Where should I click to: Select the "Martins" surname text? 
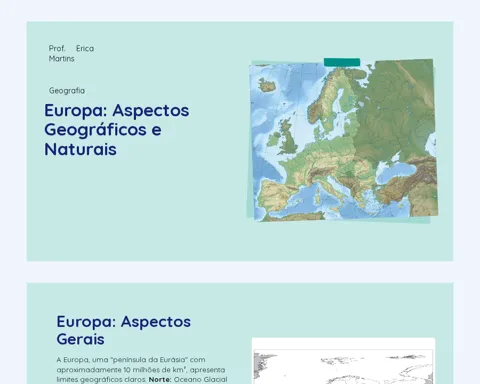[61, 59]
